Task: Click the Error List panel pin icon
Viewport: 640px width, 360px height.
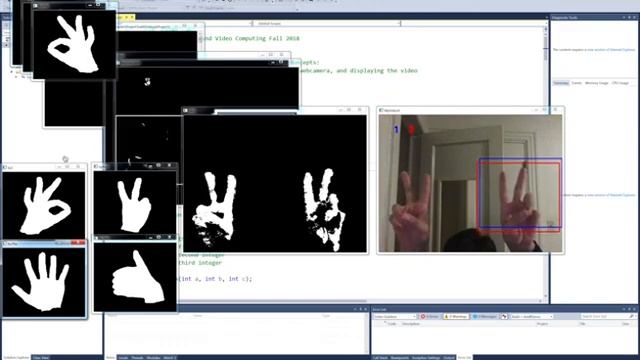Action: [x=629, y=309]
